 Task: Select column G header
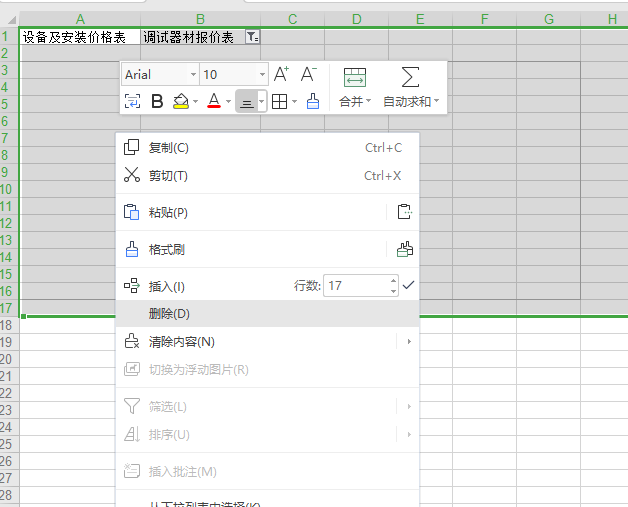(549, 19)
